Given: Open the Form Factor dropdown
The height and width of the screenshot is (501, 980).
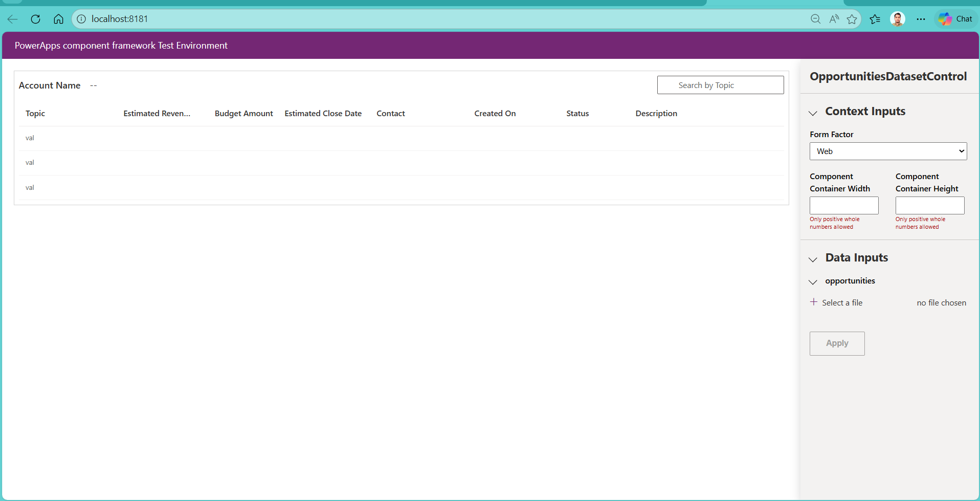Looking at the screenshot, I should 888,151.
